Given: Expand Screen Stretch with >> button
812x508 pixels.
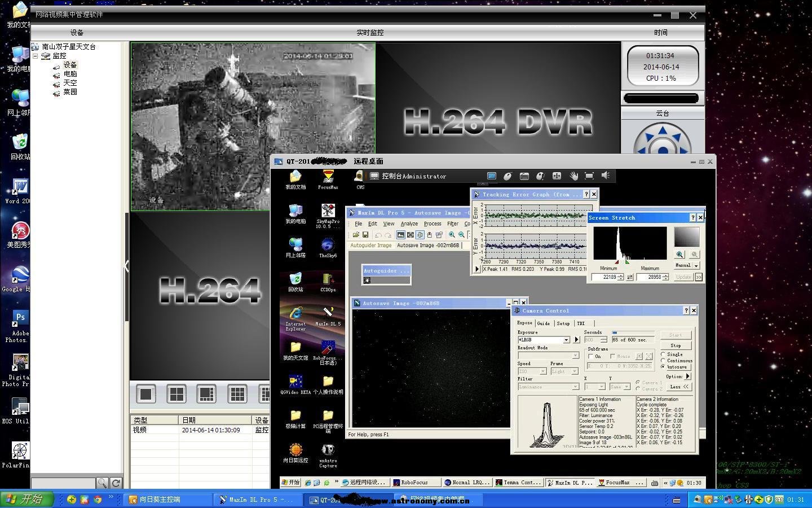Looking at the screenshot, I should (699, 277).
